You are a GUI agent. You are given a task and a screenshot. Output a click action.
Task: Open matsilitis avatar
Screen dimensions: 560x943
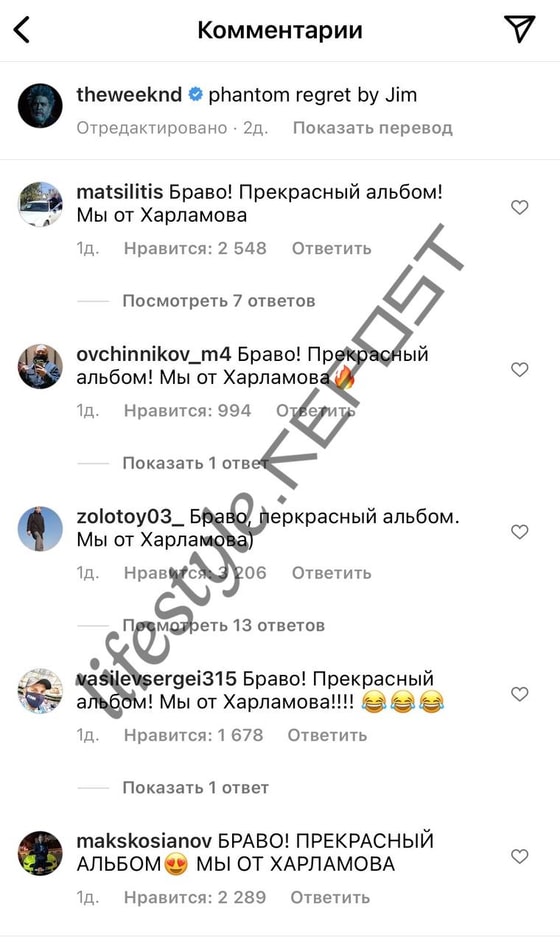point(40,204)
